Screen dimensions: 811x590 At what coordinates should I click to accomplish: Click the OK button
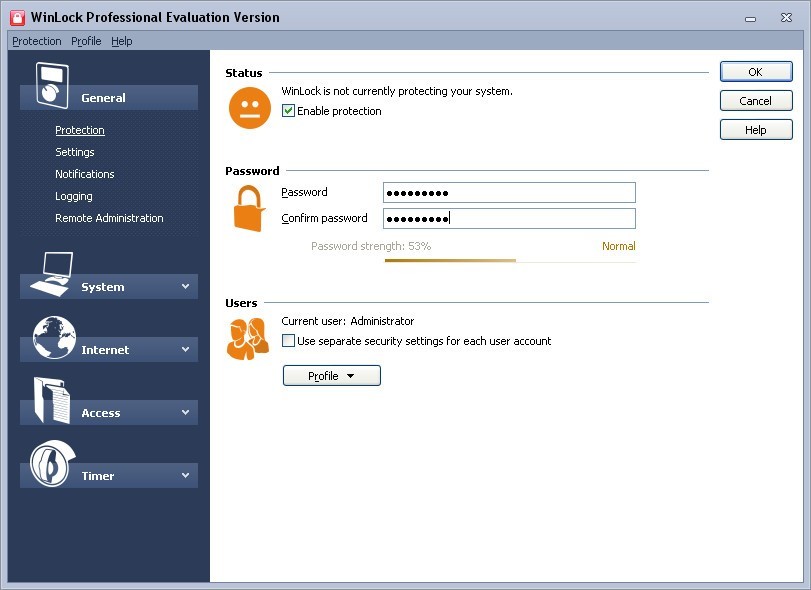pyautogui.click(x=756, y=72)
